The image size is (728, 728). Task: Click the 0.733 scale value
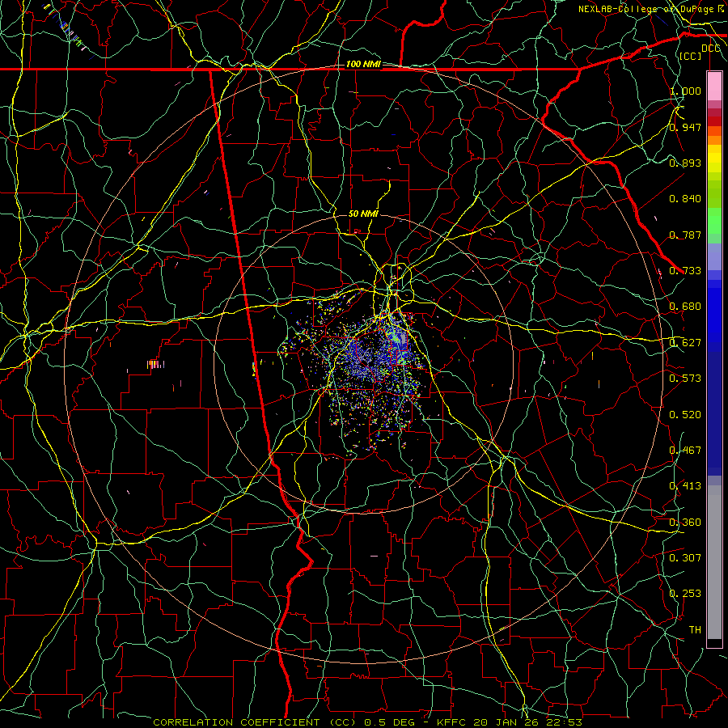[x=685, y=271]
